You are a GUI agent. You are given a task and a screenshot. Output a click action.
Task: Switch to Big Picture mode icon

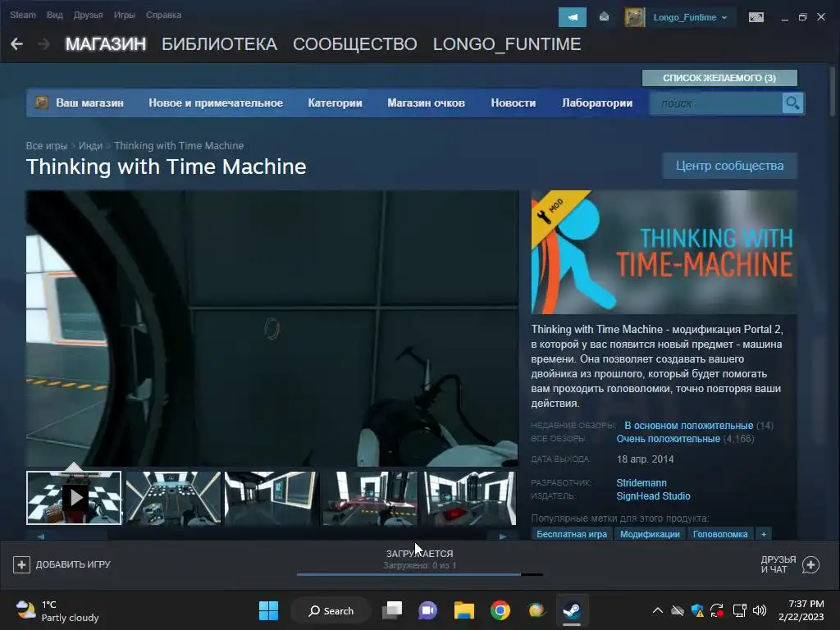[756, 17]
